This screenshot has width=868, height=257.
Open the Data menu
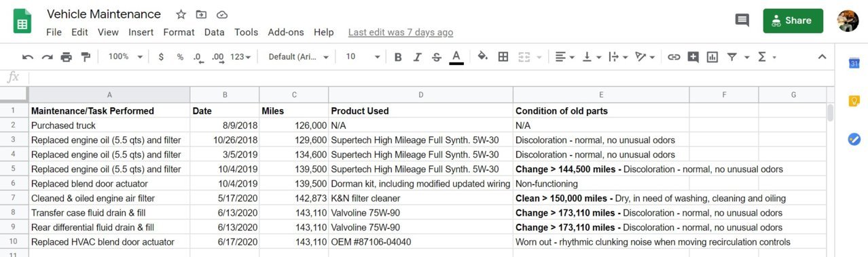(x=214, y=32)
